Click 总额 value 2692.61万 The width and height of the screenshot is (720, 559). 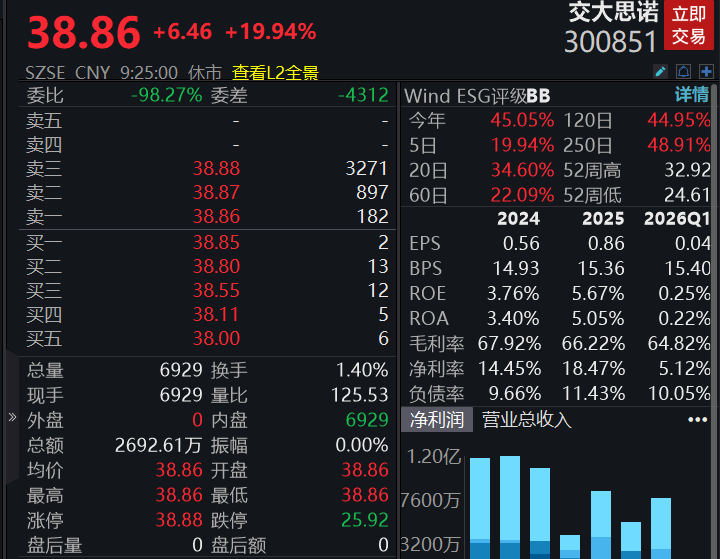pyautogui.click(x=158, y=445)
